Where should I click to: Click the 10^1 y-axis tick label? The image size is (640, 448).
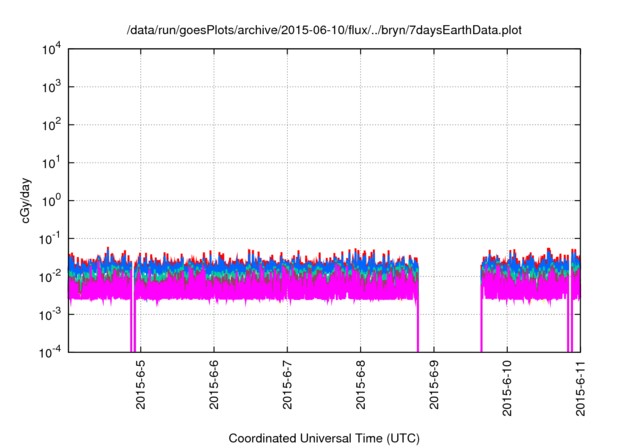[51, 163]
